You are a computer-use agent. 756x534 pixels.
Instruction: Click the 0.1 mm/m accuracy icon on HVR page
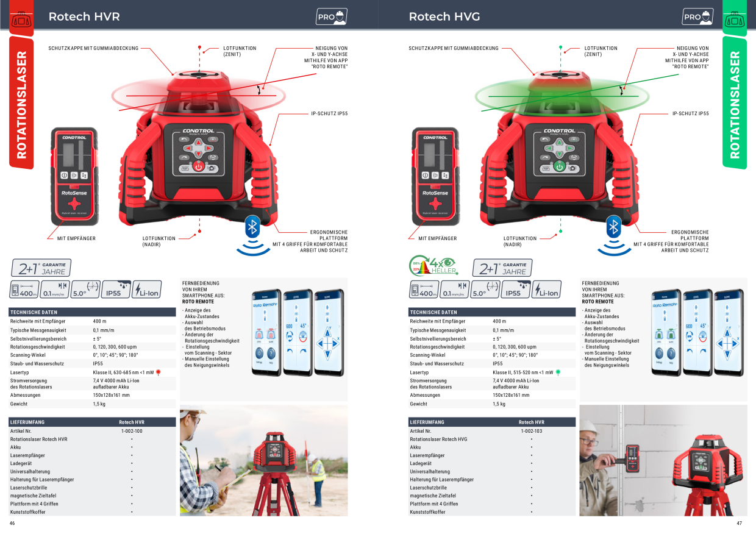[x=54, y=290]
